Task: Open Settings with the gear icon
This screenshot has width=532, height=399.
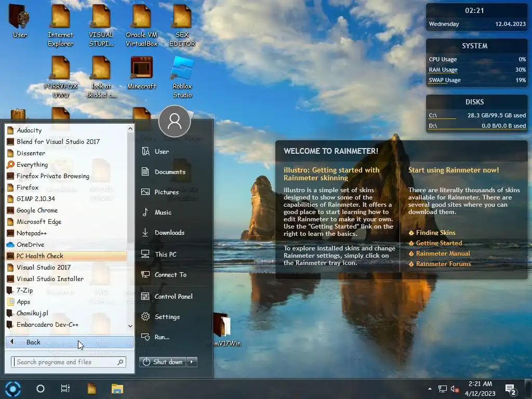Action: (173, 316)
